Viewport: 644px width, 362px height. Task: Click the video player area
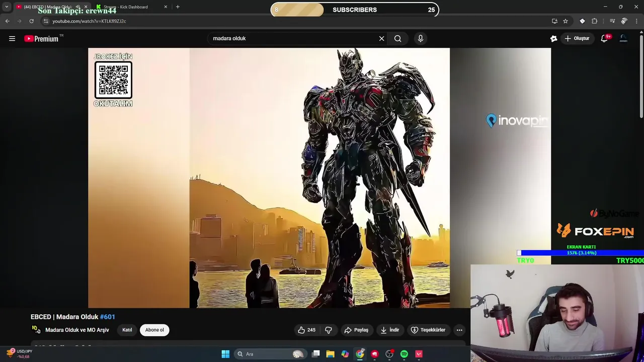(x=319, y=178)
